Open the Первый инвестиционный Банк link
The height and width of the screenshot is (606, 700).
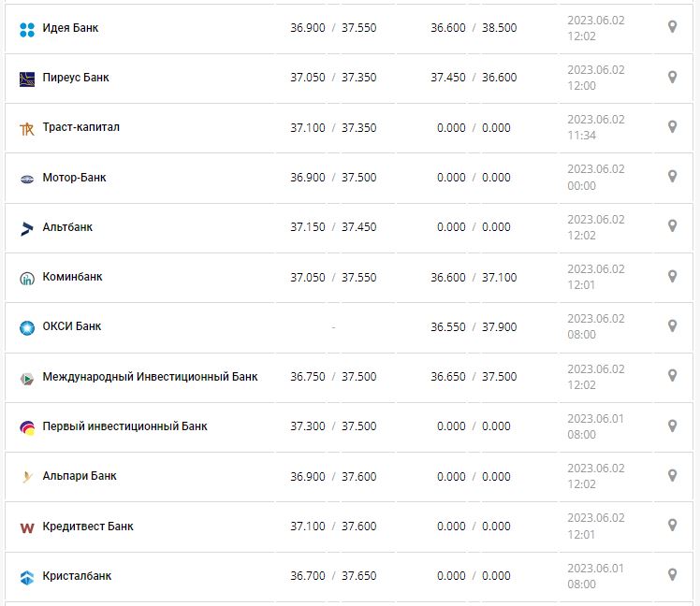(124, 426)
